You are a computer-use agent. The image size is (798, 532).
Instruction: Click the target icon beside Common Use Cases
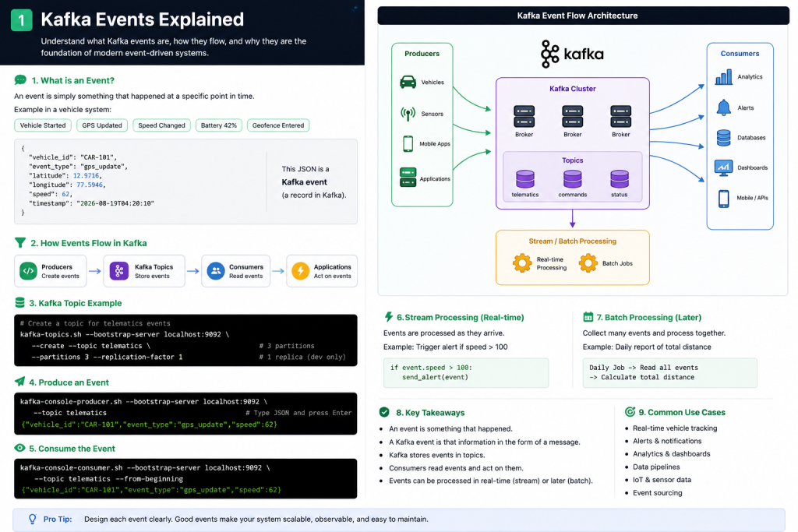630,411
